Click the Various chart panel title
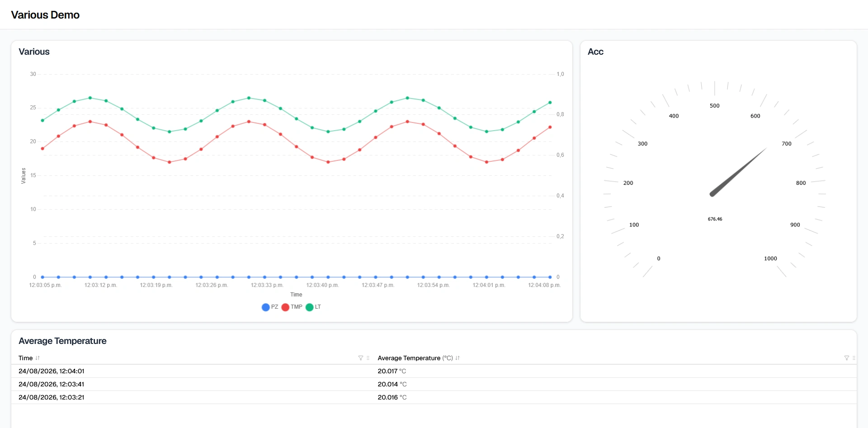The image size is (868, 428). pyautogui.click(x=34, y=52)
